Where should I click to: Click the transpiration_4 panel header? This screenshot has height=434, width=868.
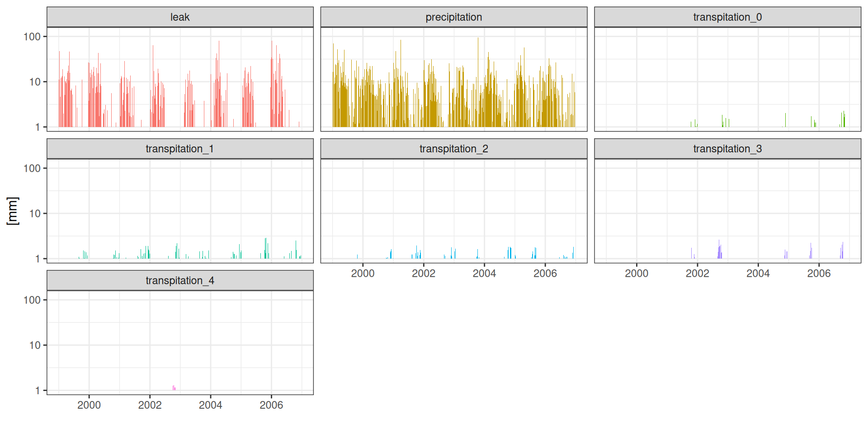pos(180,281)
